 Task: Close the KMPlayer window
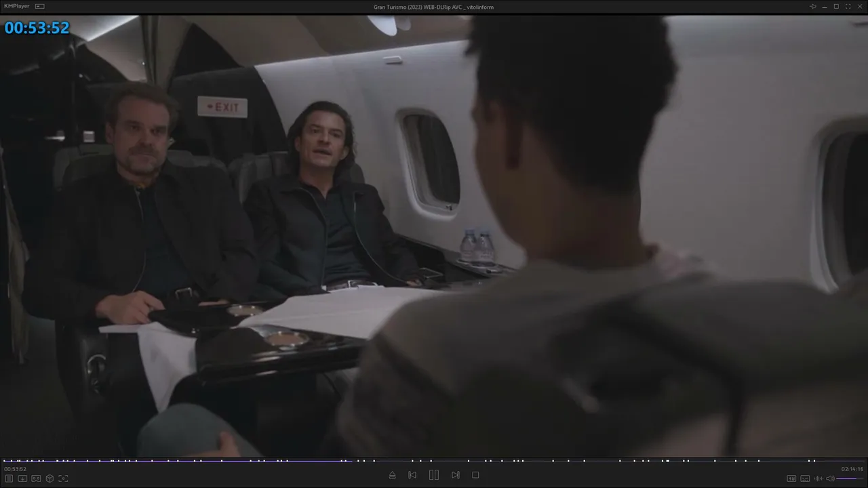pyautogui.click(x=859, y=7)
